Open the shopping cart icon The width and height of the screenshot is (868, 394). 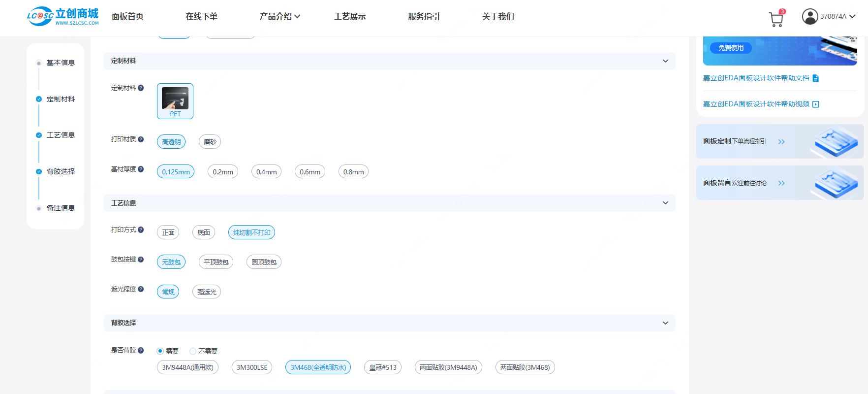click(x=776, y=19)
